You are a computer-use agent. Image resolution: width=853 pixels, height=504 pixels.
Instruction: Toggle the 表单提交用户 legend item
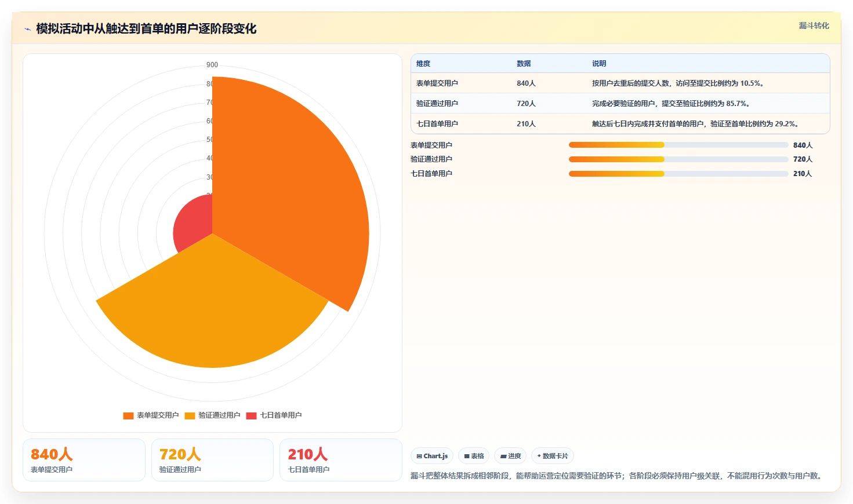(151, 415)
